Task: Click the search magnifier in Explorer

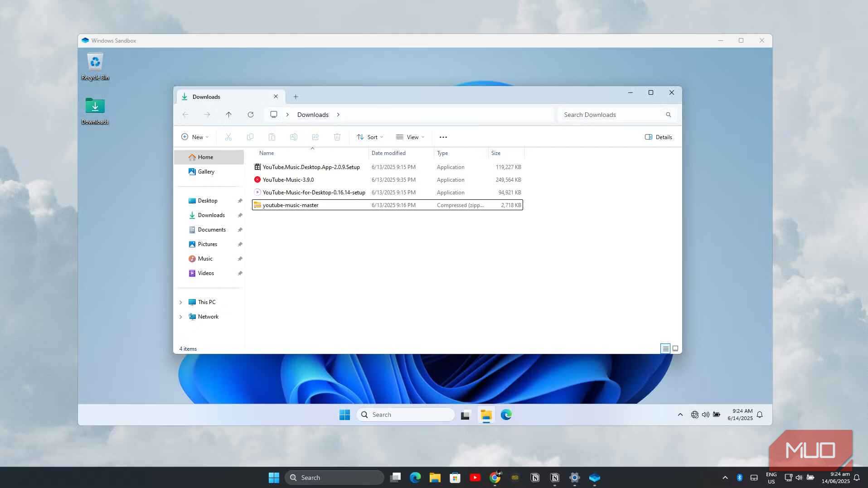Action: pos(668,115)
